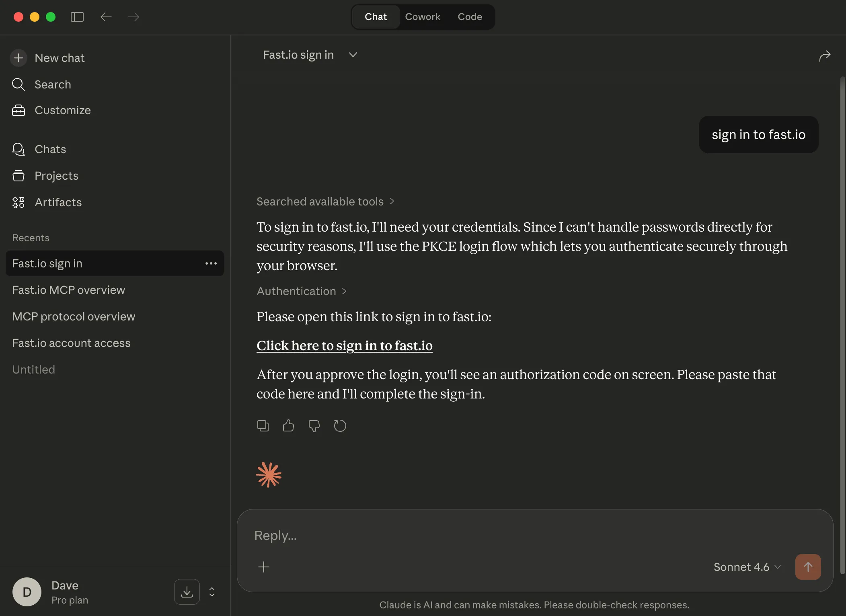846x616 pixels.
Task: Give a thumbs down to the response
Action: pos(314,426)
